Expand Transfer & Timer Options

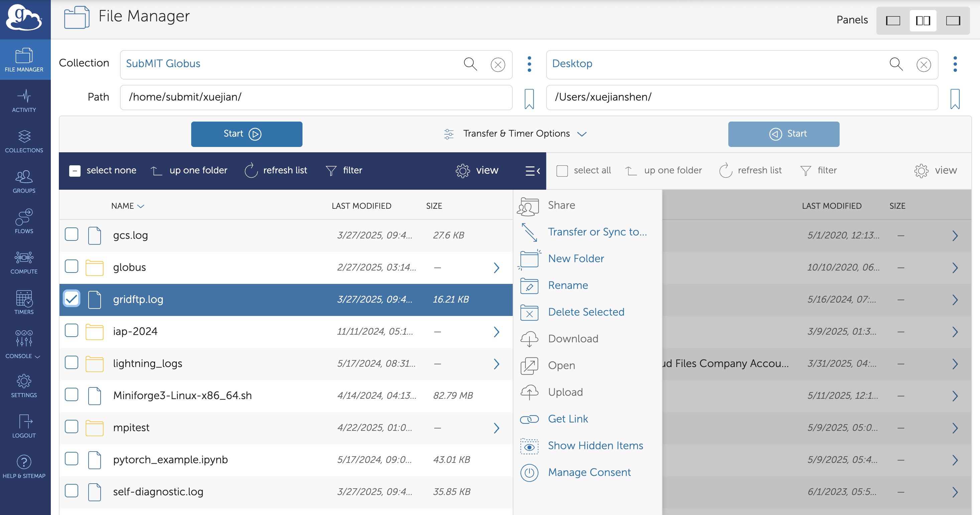(515, 134)
